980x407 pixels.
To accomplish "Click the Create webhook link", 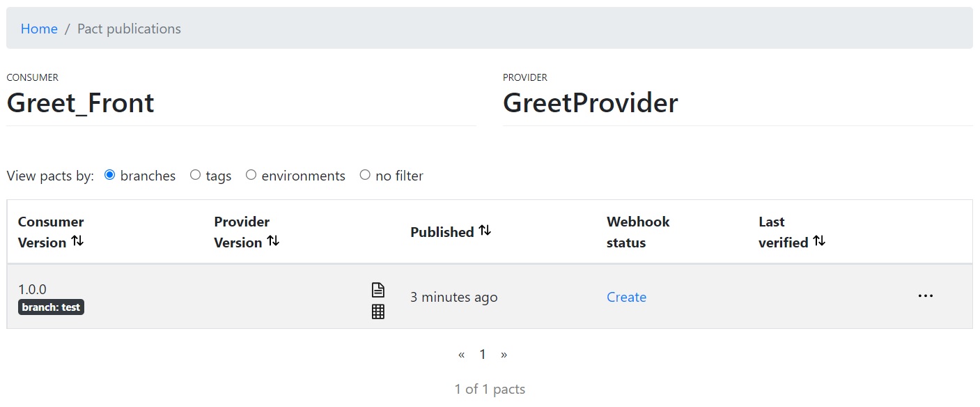I will (x=626, y=297).
